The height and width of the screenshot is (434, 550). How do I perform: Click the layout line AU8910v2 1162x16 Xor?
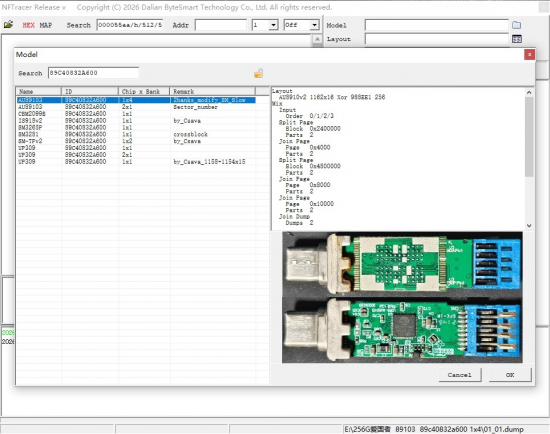point(331,97)
